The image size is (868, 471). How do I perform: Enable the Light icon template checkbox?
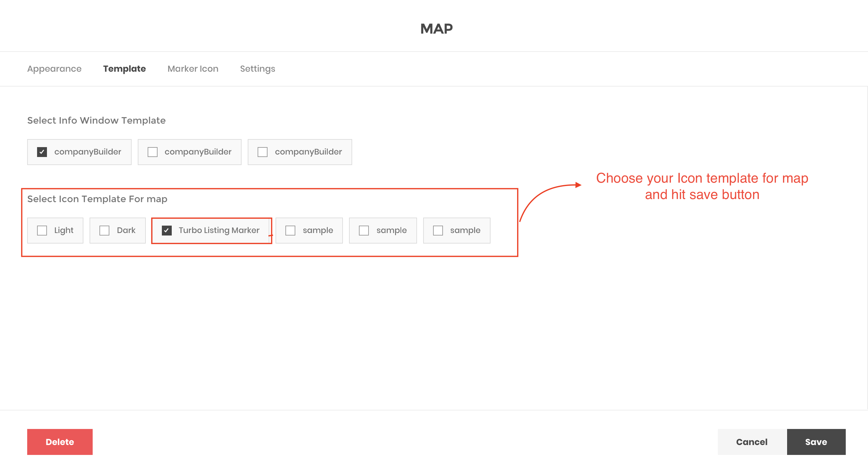[42, 231]
